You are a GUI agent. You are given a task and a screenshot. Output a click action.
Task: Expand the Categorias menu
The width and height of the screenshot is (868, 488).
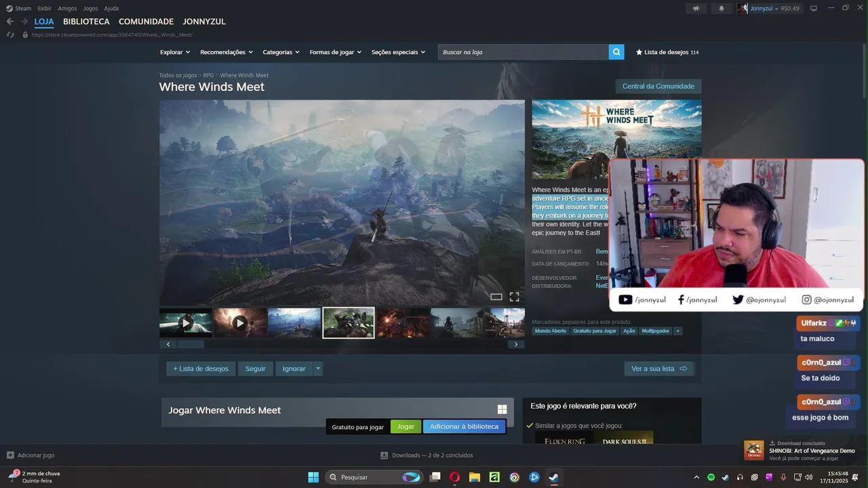click(x=281, y=52)
